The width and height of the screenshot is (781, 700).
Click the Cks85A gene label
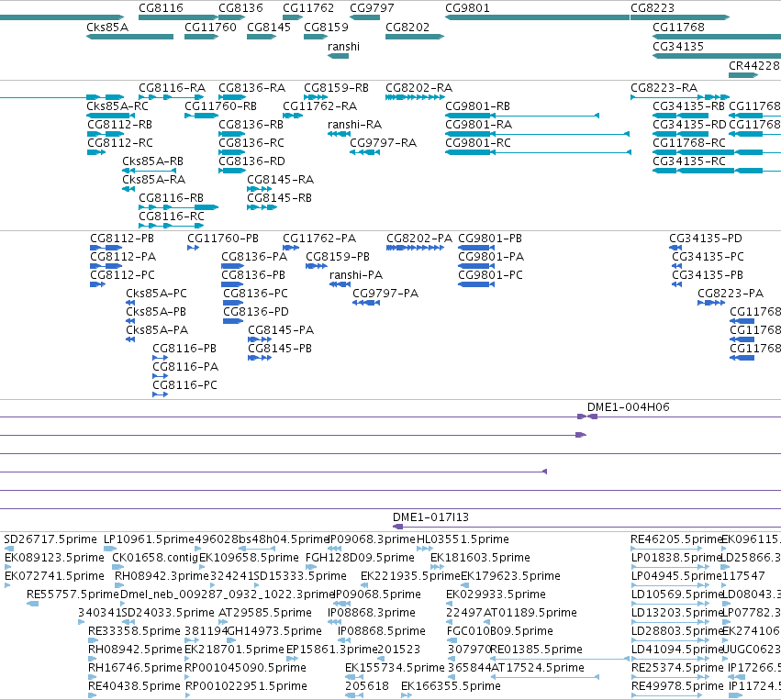pos(107,27)
